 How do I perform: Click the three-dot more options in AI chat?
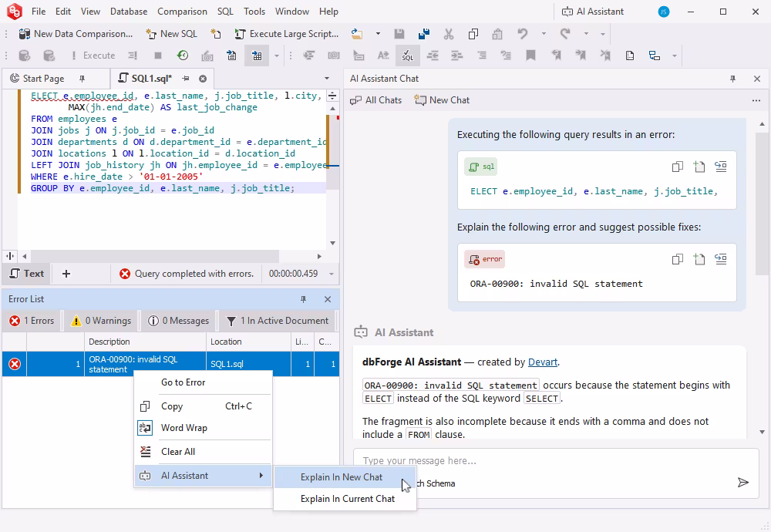(x=756, y=100)
